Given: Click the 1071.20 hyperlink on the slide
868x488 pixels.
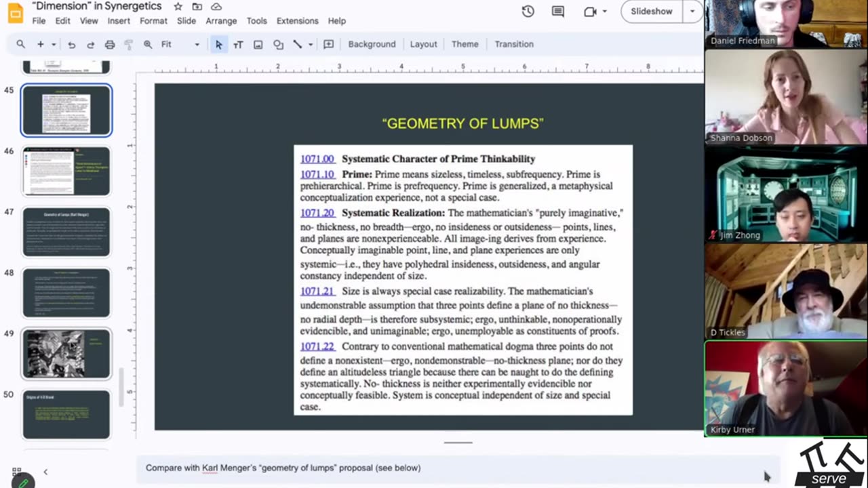Looking at the screenshot, I should [x=317, y=213].
